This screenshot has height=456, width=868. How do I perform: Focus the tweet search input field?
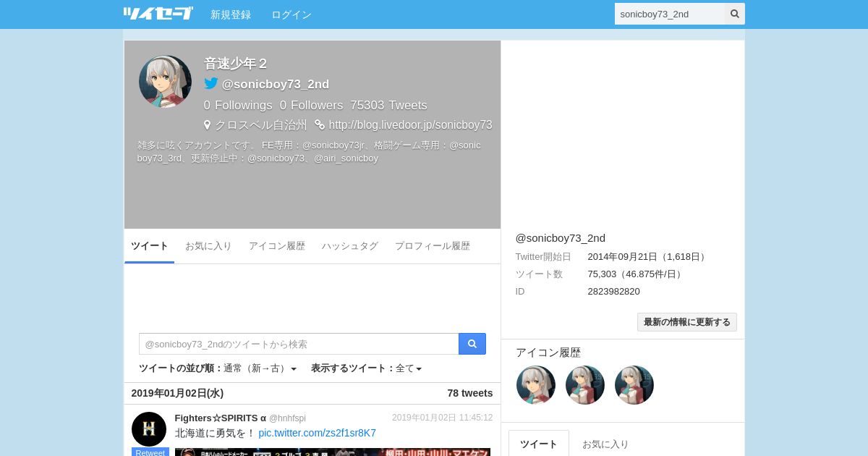point(299,344)
